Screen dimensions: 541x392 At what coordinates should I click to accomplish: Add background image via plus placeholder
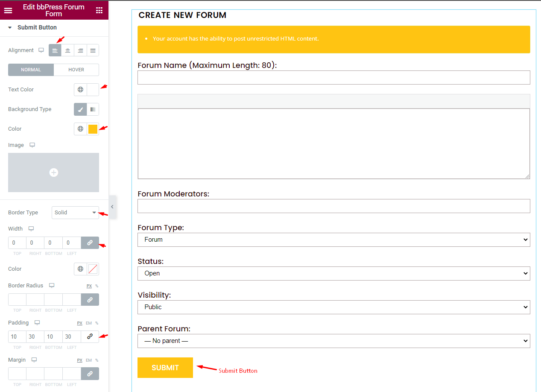(x=53, y=173)
